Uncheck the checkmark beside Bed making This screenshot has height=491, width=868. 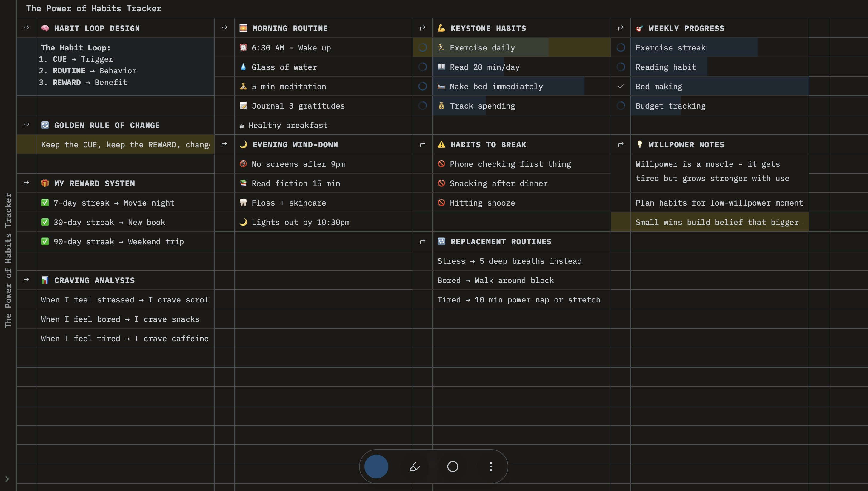point(621,86)
